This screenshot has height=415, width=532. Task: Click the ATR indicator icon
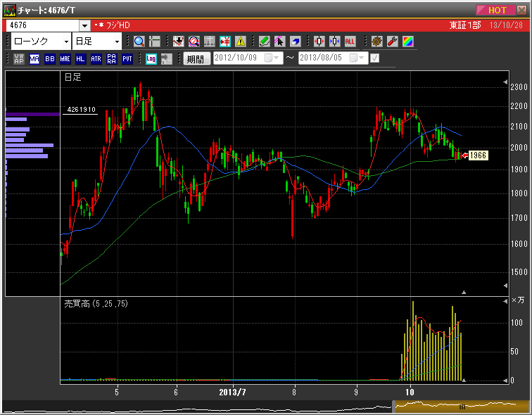(x=96, y=59)
